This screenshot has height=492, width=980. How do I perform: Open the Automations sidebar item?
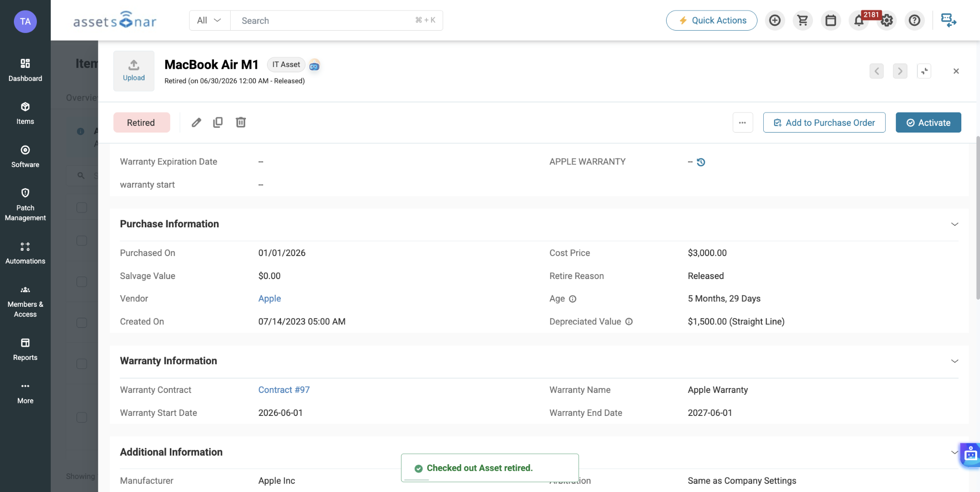pyautogui.click(x=25, y=253)
